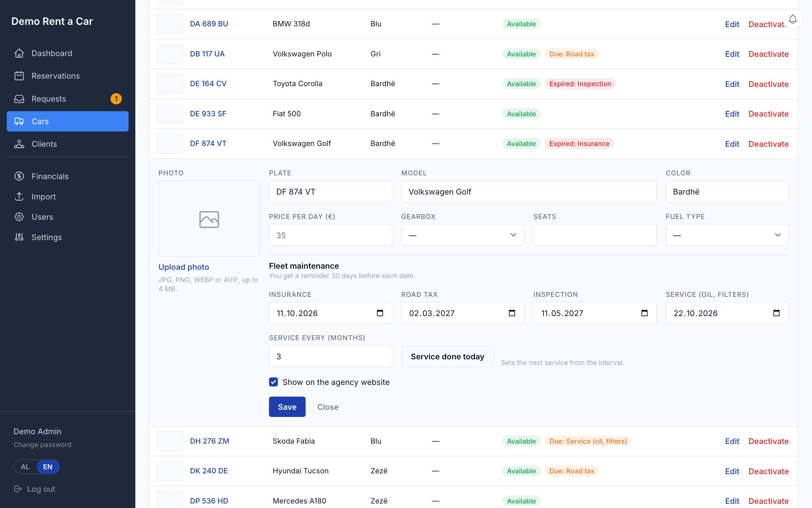Viewport: 812px width, 508px height.
Task: Open the Financials section
Action: [x=68, y=176]
